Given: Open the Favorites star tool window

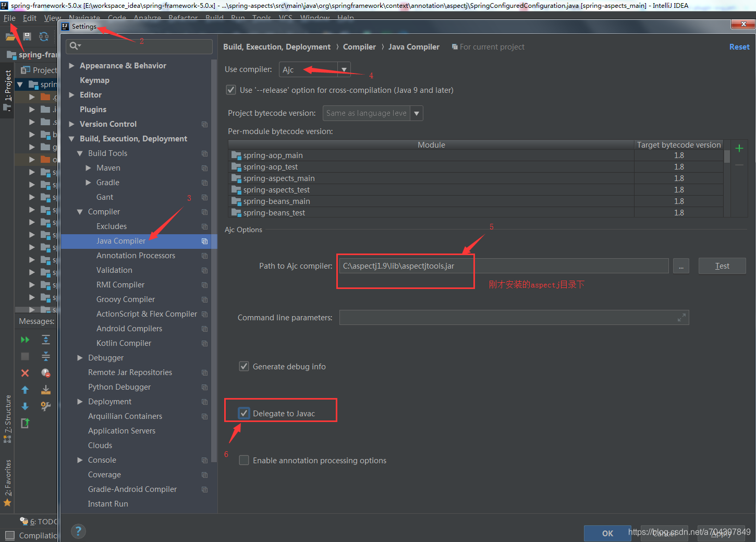Looking at the screenshot, I should coord(7,503).
